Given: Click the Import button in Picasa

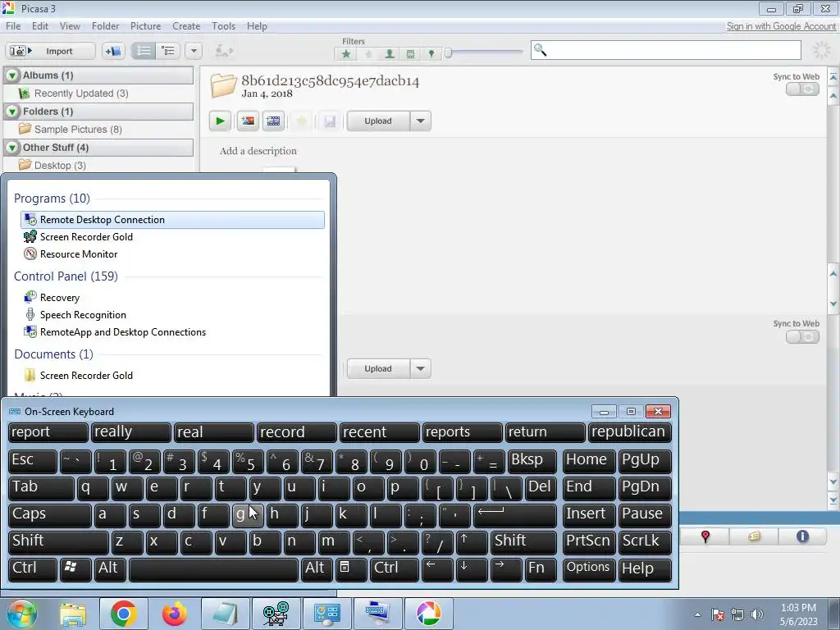Looking at the screenshot, I should tap(50, 51).
